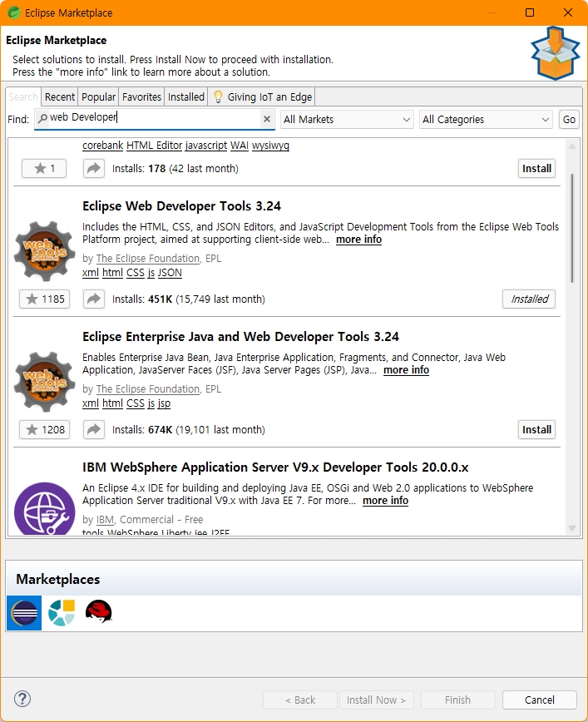Click the 'Installs: 674K (19,101 last month)' text
Image resolution: width=588 pixels, height=722 pixels.
pos(188,429)
